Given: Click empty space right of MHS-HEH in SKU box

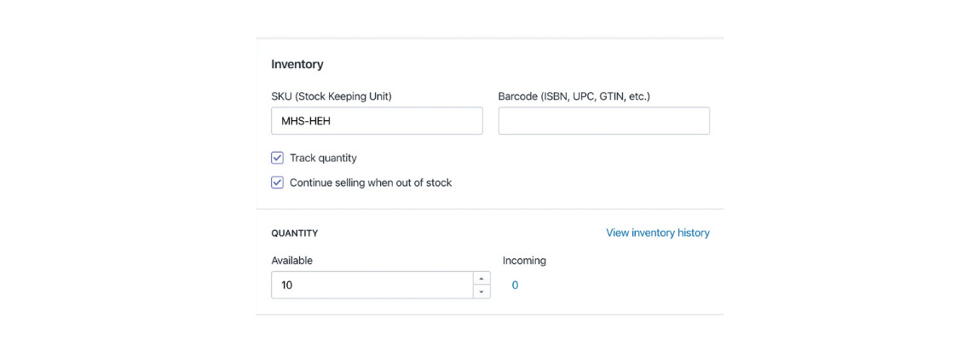Looking at the screenshot, I should click(x=409, y=121).
